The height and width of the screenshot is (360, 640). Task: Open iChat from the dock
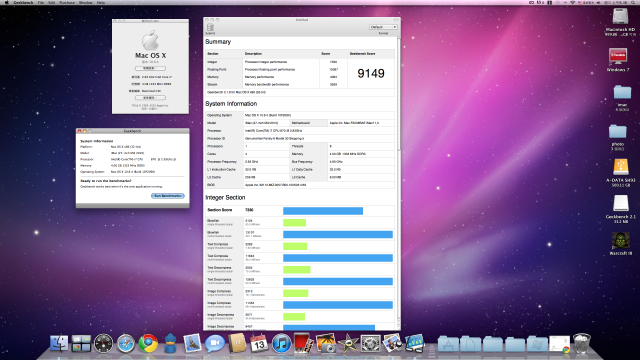(x=215, y=343)
